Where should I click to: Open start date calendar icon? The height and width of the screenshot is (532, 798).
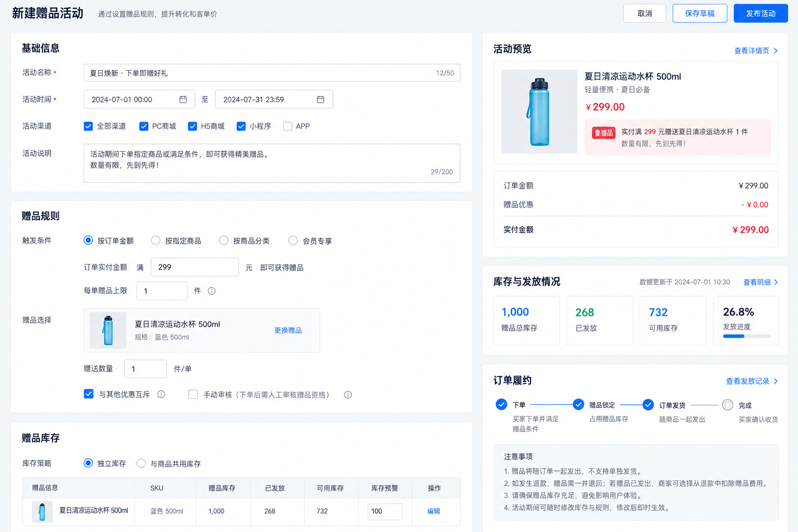(x=183, y=99)
